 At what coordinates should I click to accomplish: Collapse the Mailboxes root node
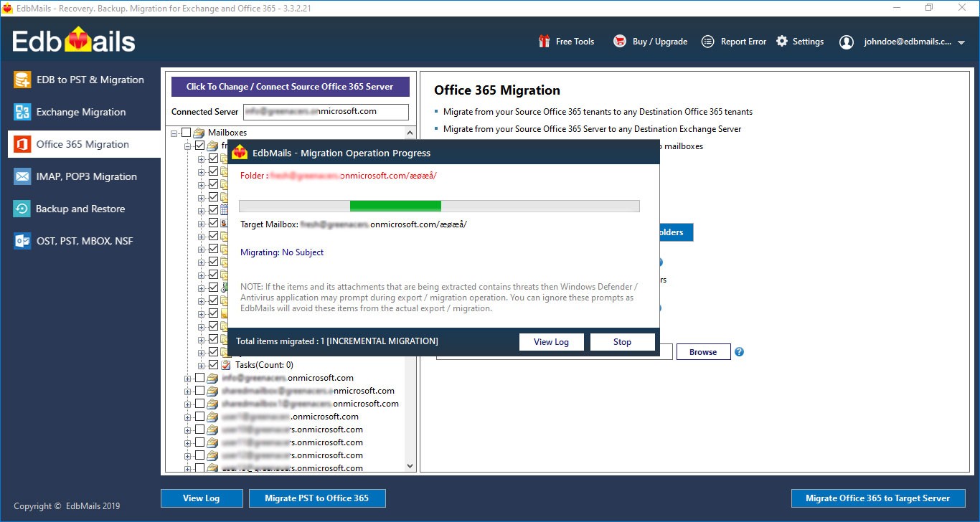pyautogui.click(x=174, y=133)
